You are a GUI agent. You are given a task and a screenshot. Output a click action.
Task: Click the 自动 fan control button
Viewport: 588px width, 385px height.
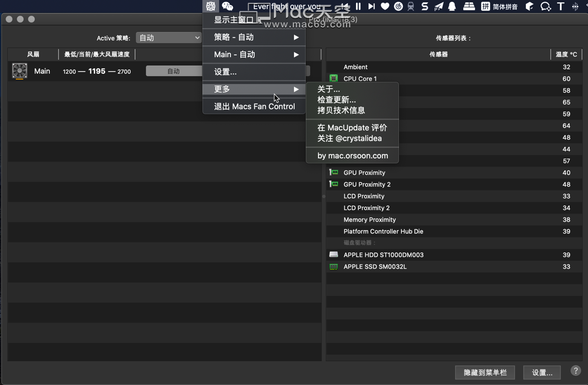point(174,71)
